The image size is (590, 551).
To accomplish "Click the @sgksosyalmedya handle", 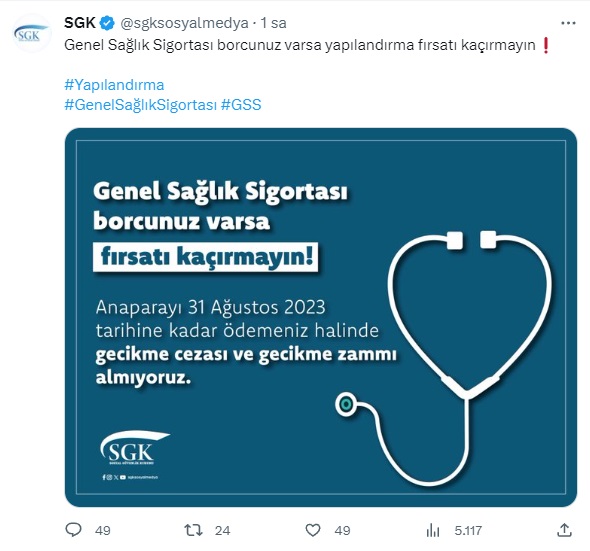I will (184, 23).
